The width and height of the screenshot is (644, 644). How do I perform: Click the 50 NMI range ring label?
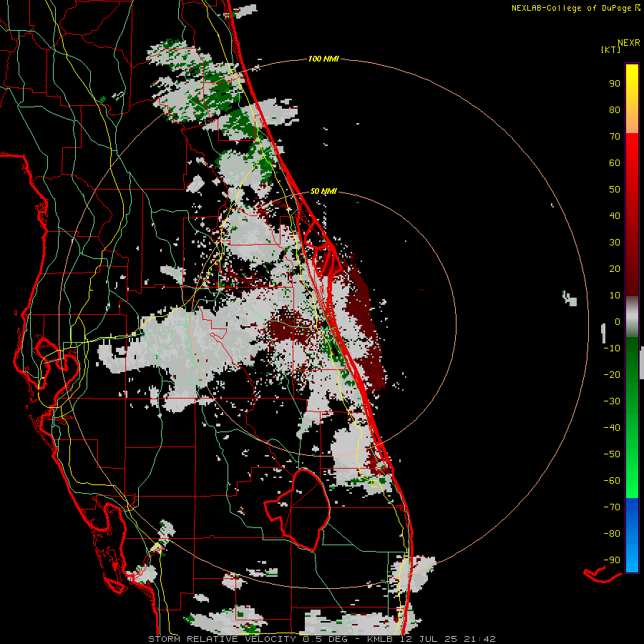point(323,191)
